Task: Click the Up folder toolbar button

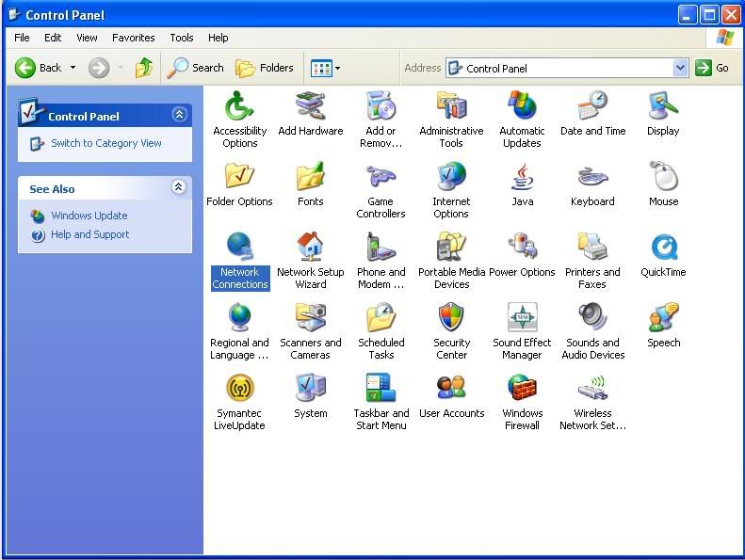Action: (144, 68)
